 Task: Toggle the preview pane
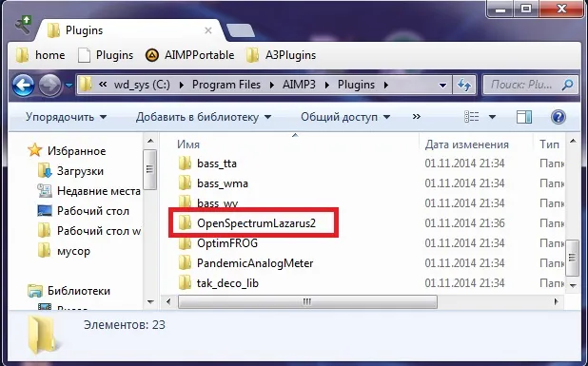[524, 117]
